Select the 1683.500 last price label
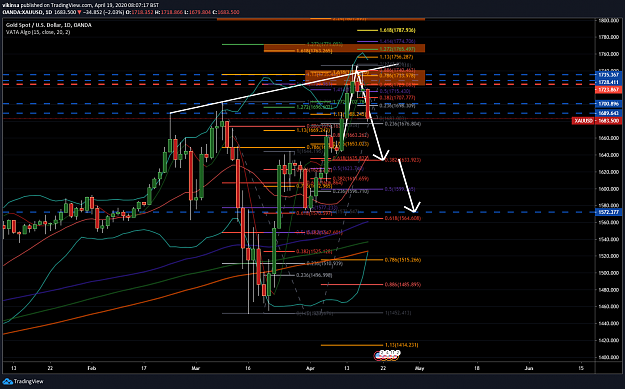 (x=608, y=121)
